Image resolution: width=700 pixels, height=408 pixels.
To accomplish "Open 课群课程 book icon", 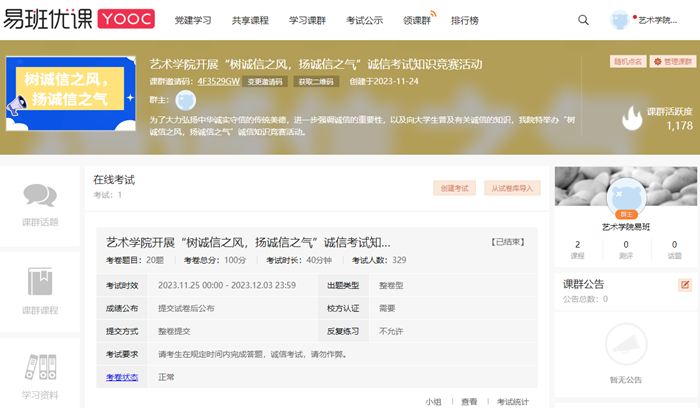I will pos(40,282).
